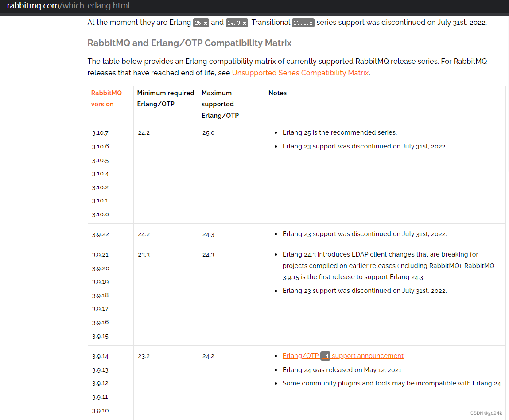Image resolution: width=509 pixels, height=420 pixels.
Task: Click version 3.10.1 in the table
Action: tap(100, 201)
